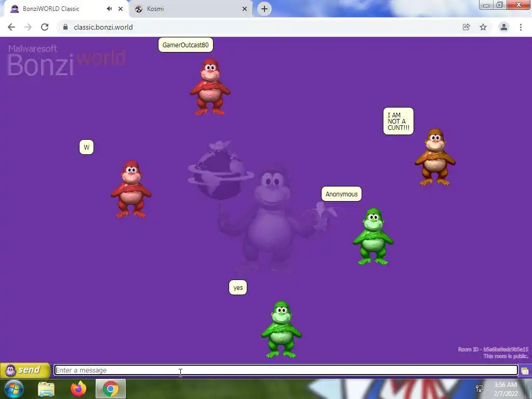Click 'This room is public.' text
This screenshot has height=399, width=532.
[x=506, y=356]
